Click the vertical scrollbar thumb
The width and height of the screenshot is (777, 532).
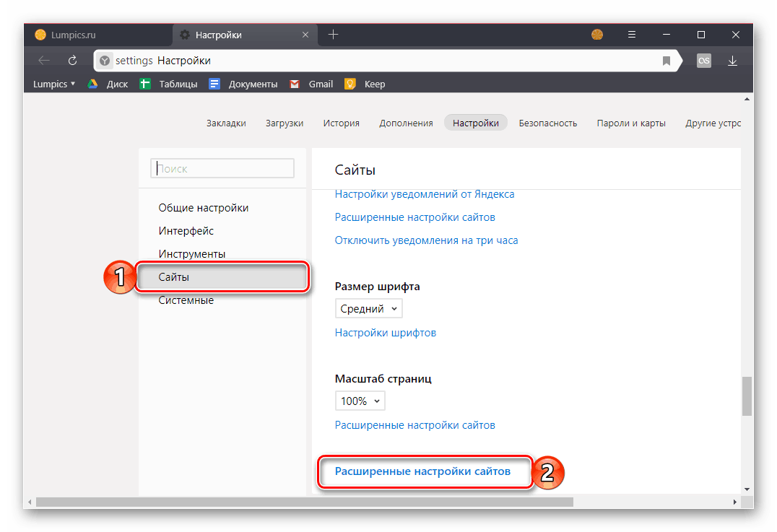click(747, 396)
